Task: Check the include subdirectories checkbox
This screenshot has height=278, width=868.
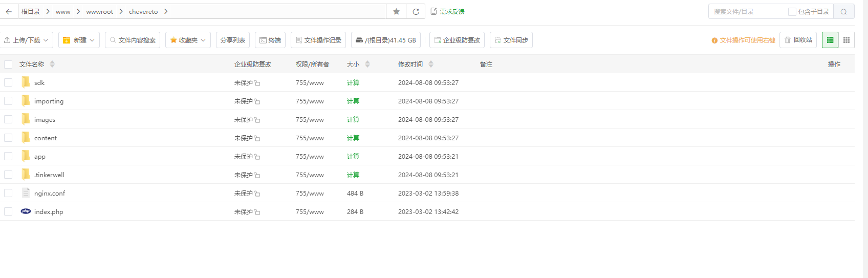Action: [x=792, y=12]
